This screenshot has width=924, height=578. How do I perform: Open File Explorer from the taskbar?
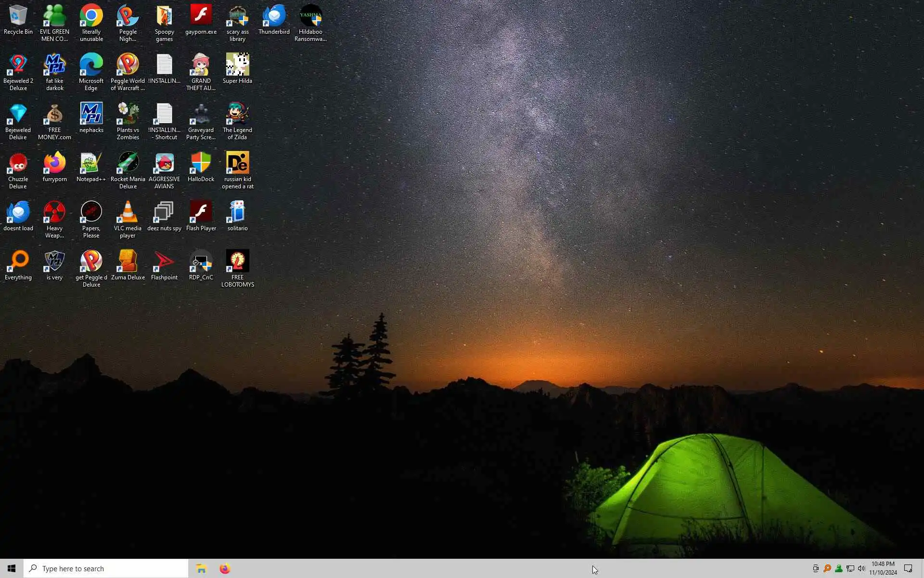click(x=201, y=568)
